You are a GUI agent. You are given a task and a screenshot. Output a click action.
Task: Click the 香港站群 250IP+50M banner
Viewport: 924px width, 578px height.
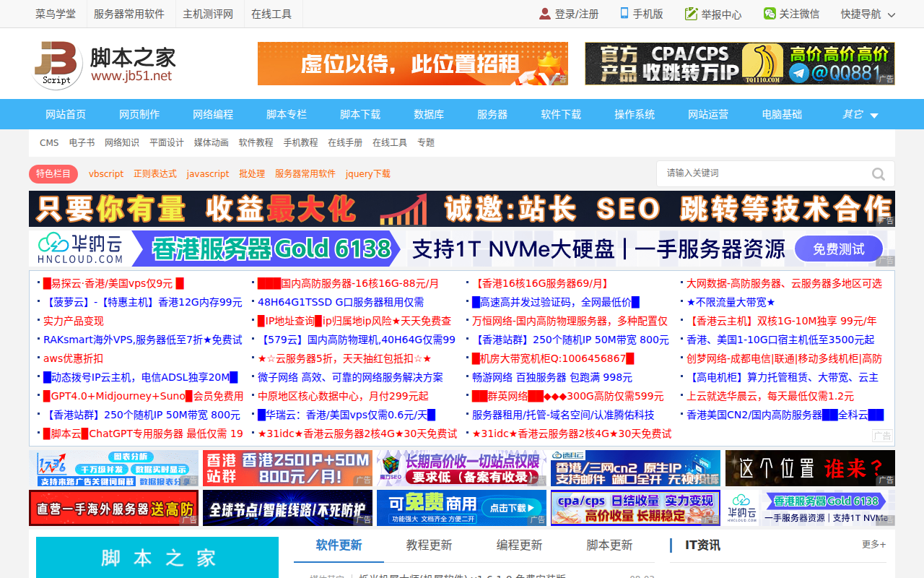pos(287,468)
